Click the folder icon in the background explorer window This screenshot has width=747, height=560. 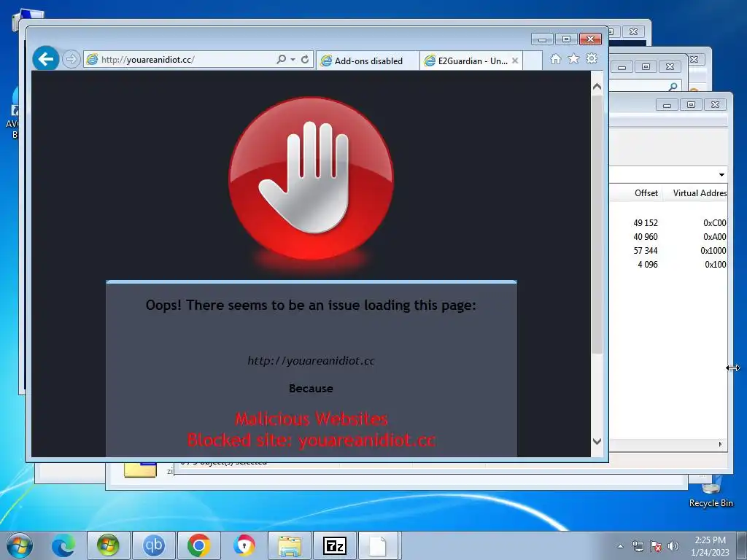pos(140,470)
